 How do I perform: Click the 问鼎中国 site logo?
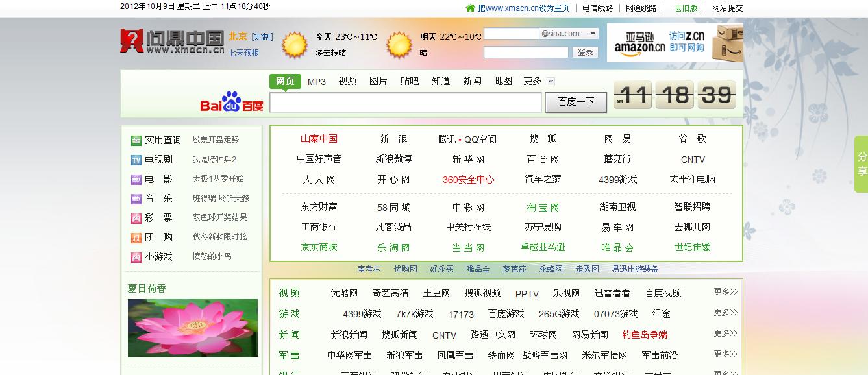point(172,41)
